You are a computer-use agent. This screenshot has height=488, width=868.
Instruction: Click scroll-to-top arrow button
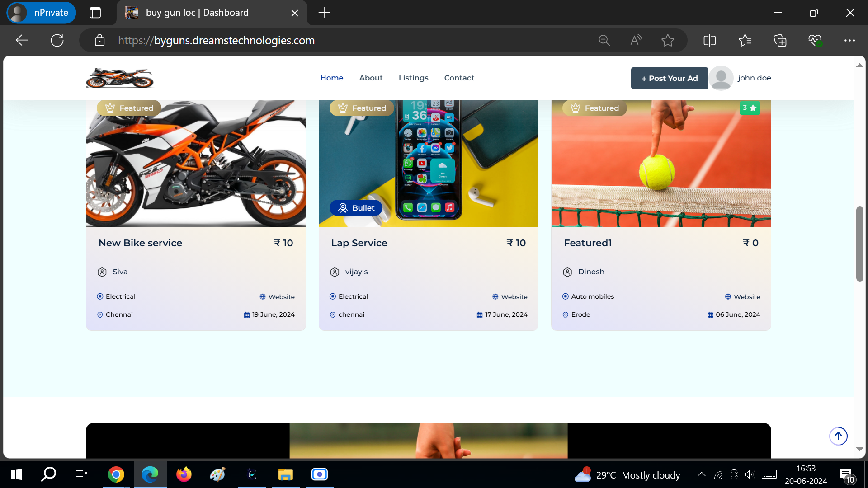click(838, 436)
